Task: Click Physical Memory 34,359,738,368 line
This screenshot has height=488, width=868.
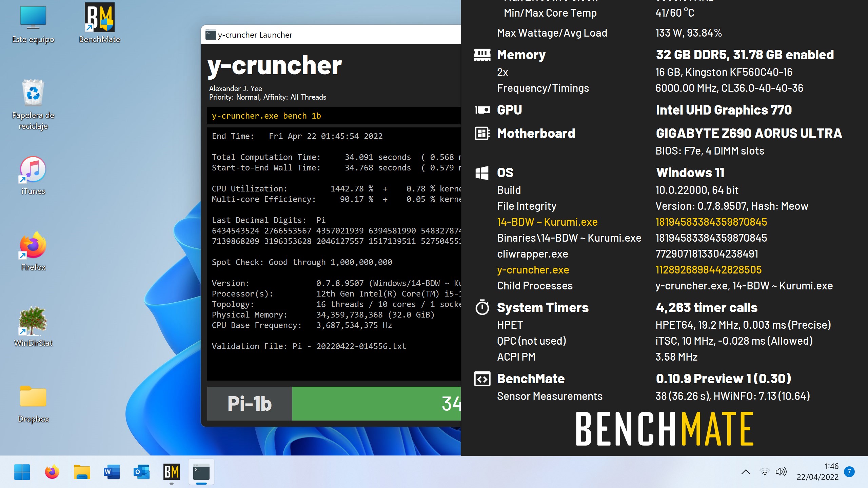Action: [x=323, y=315]
